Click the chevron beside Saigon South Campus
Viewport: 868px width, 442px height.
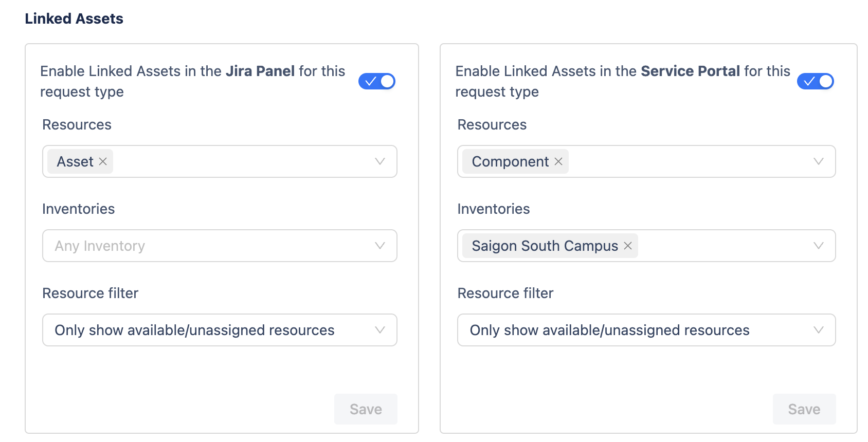819,246
